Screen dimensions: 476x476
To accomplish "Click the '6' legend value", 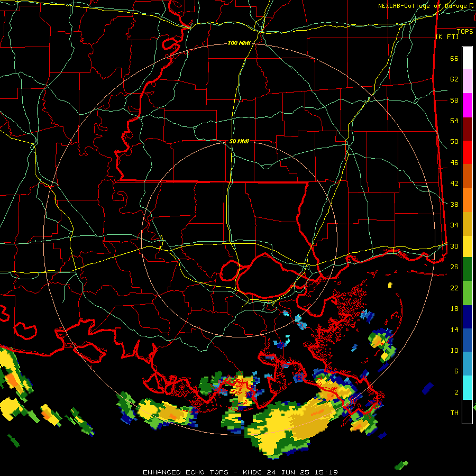I will click(x=456, y=371).
